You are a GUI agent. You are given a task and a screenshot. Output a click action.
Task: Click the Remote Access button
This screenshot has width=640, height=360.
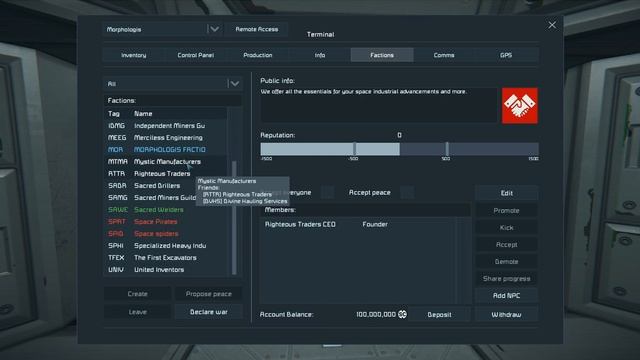click(x=256, y=29)
